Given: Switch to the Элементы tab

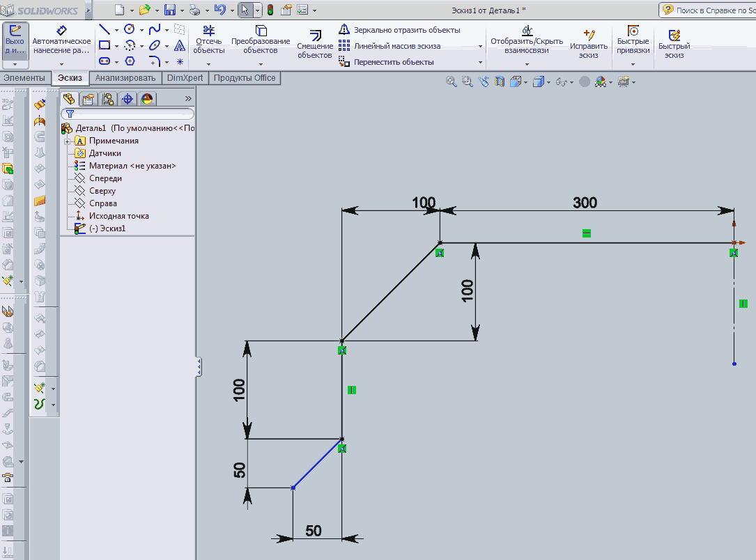Looking at the screenshot, I should click(x=24, y=78).
